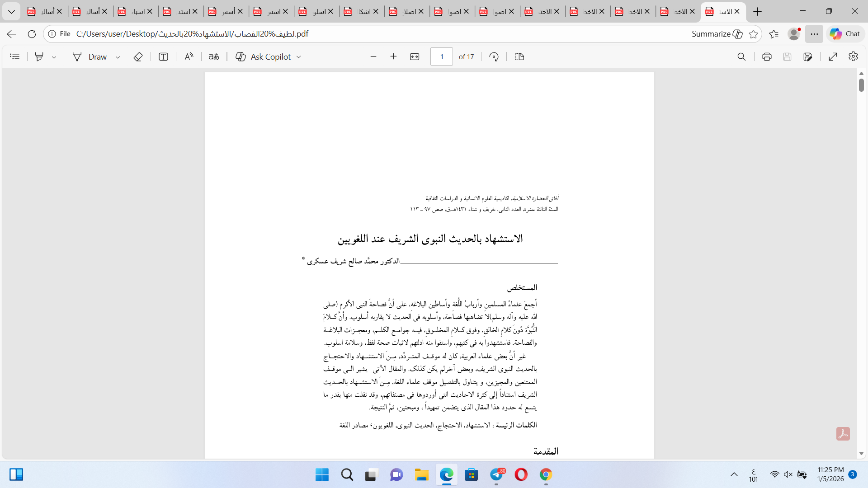Image resolution: width=868 pixels, height=488 pixels.
Task: Click the article title الاستشهاد بالحديث النبوى
Action: pos(430,239)
